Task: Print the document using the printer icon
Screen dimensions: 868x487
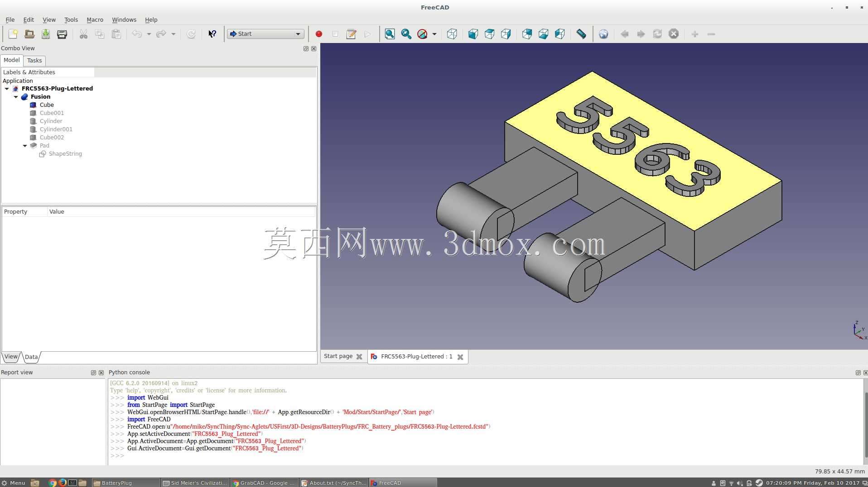Action: [62, 34]
